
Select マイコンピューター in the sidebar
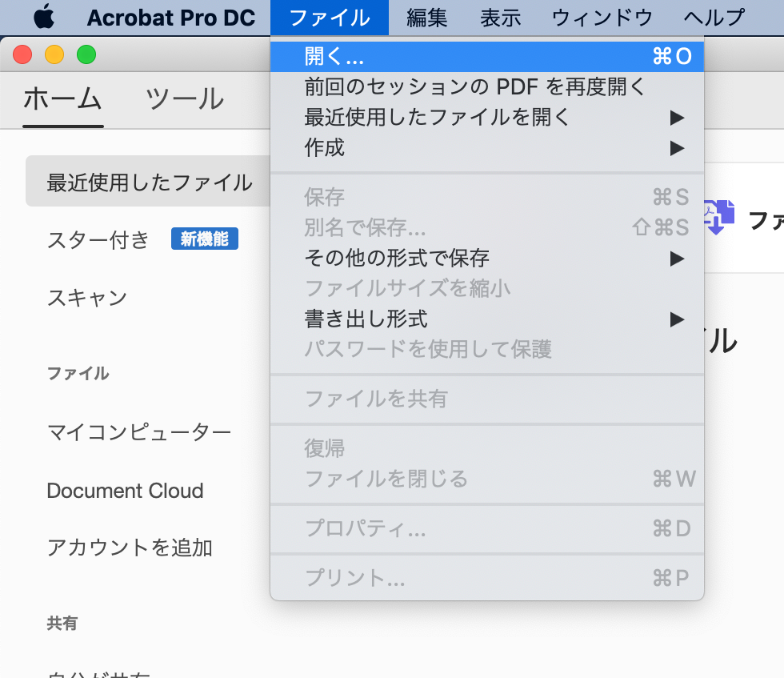(138, 431)
